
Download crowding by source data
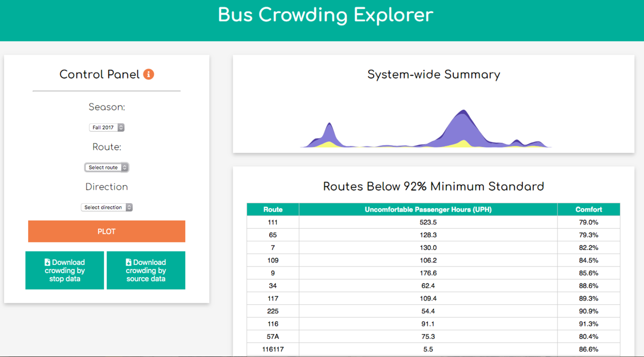(146, 271)
